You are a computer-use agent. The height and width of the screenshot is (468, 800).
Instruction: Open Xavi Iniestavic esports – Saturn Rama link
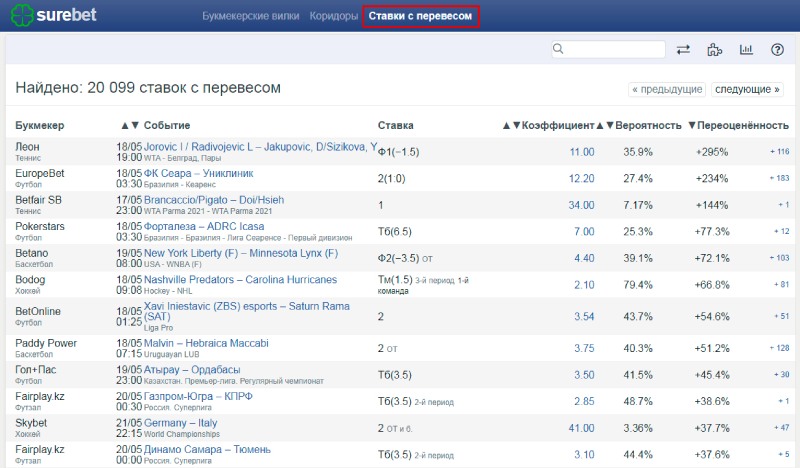(x=246, y=311)
